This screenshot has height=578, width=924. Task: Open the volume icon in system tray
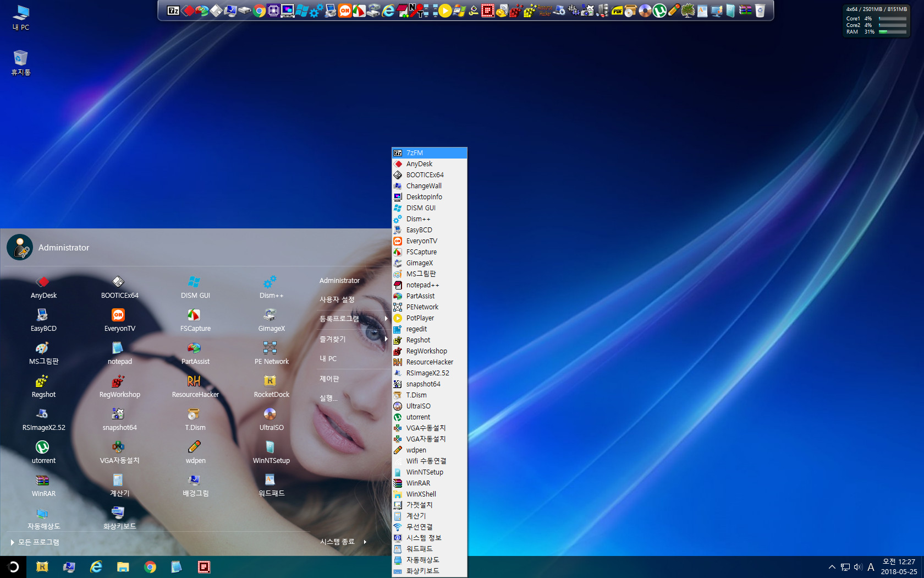pyautogui.click(x=858, y=567)
